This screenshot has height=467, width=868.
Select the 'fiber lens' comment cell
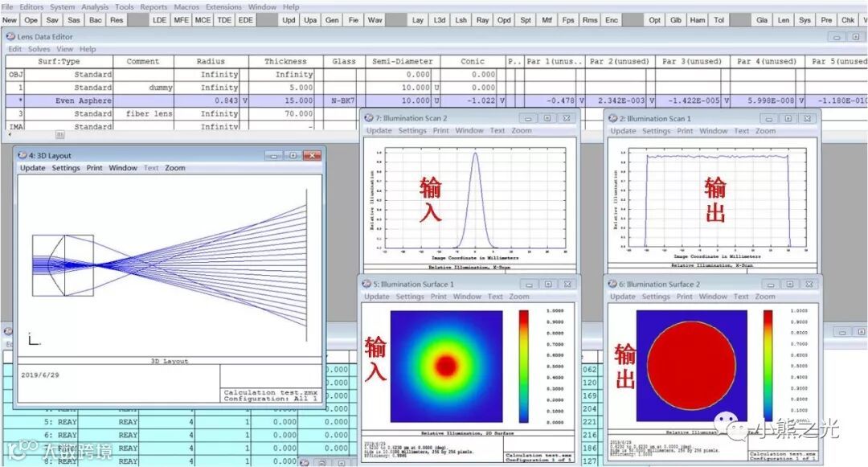tap(143, 113)
